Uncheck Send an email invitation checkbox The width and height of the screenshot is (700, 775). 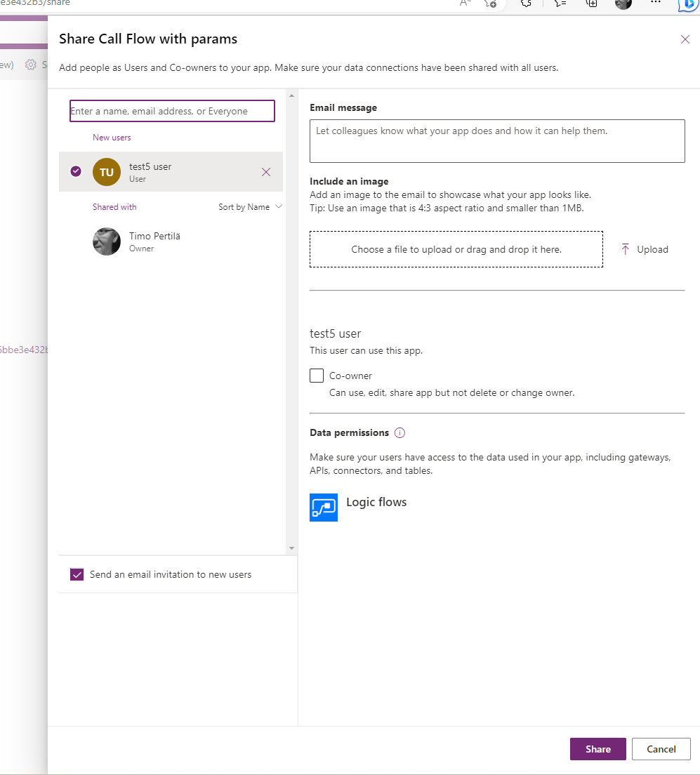(77, 575)
